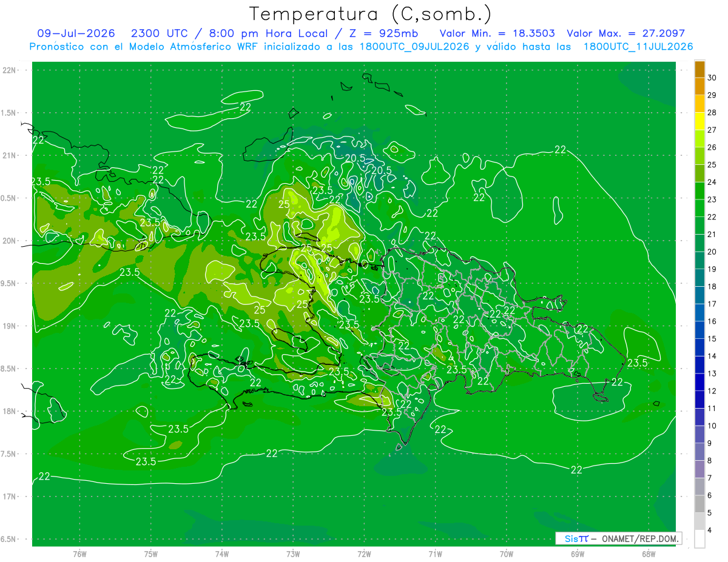Click the 'ONAMET/REP.DOM.' credit label
Screen dimensions: 728x562
[641, 538]
